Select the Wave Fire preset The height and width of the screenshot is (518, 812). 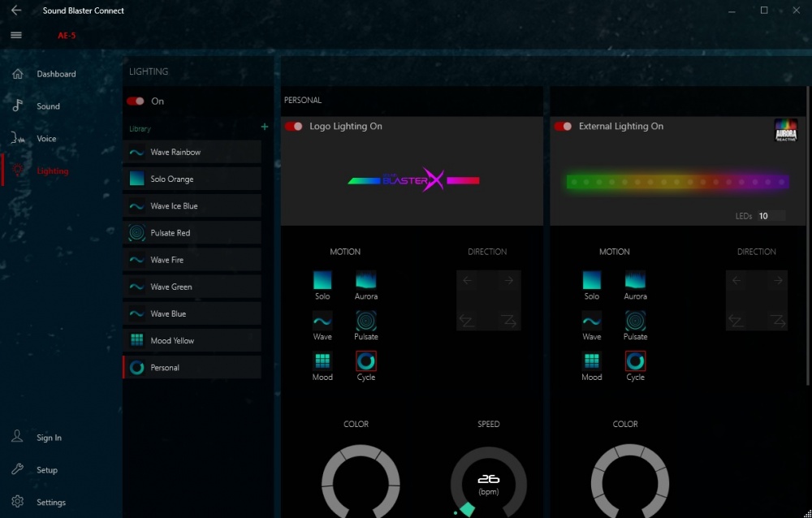pos(192,260)
